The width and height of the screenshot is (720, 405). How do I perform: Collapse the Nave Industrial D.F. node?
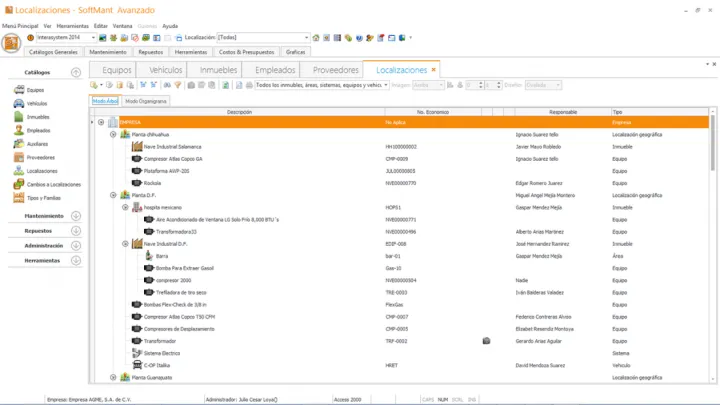coord(125,243)
